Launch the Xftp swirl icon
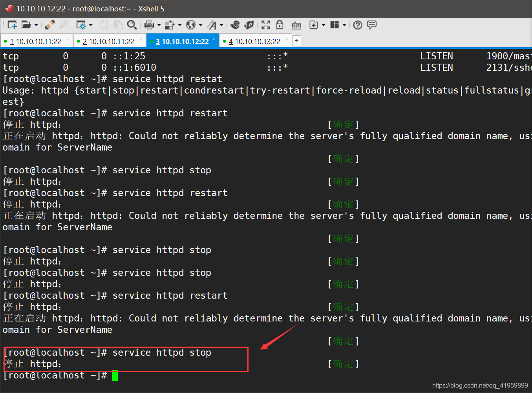This screenshot has height=393, width=532. 235,25
